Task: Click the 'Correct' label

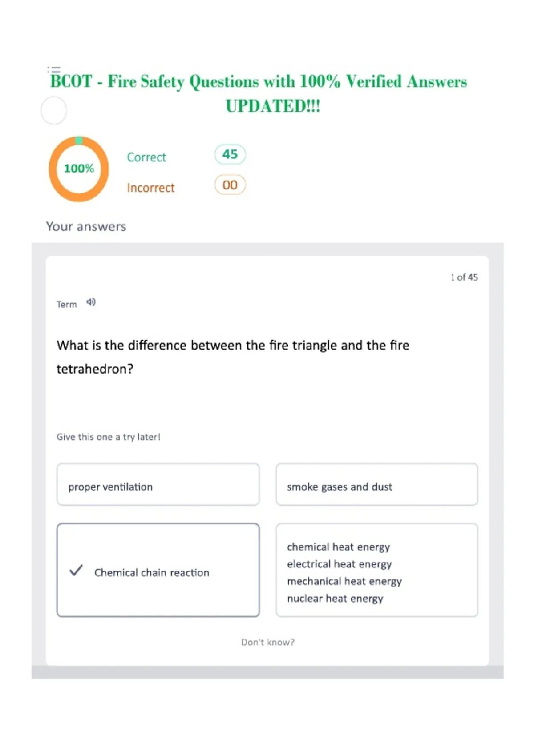Action: tap(146, 157)
